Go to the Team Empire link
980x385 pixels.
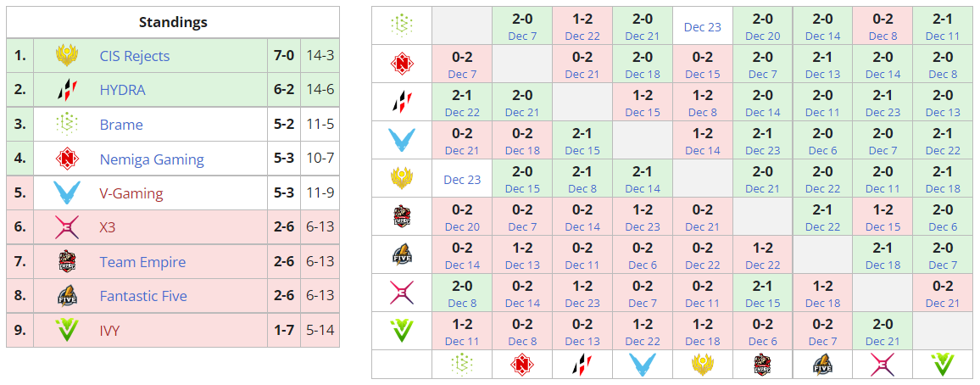[142, 262]
